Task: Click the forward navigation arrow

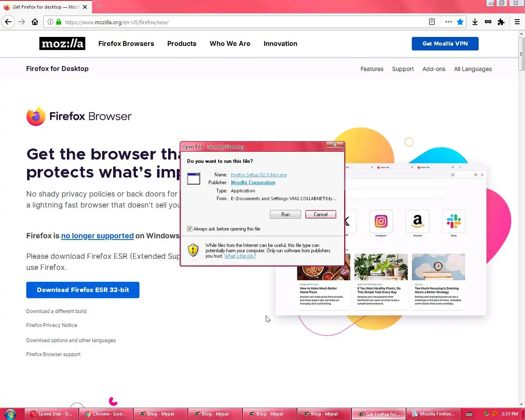Action: tap(22, 22)
